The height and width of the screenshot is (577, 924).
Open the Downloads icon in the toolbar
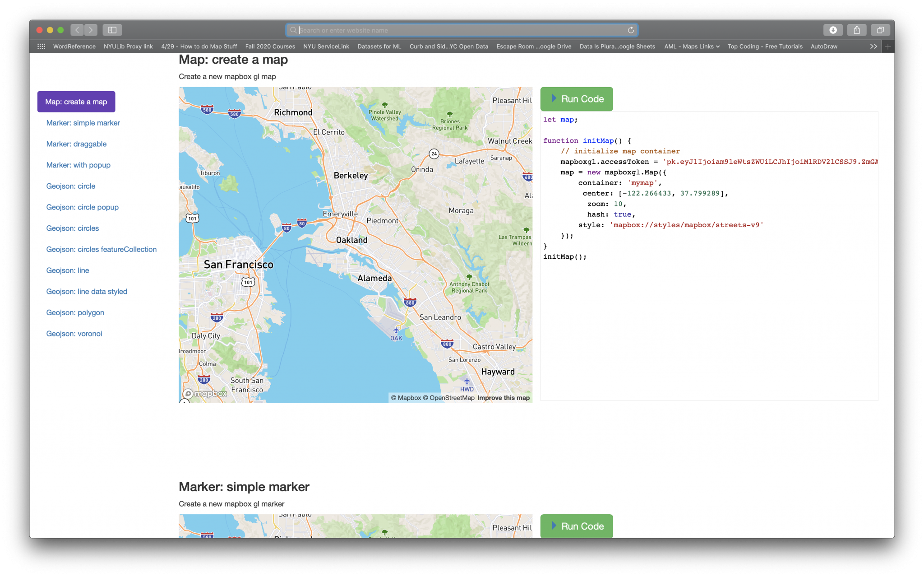tap(833, 30)
